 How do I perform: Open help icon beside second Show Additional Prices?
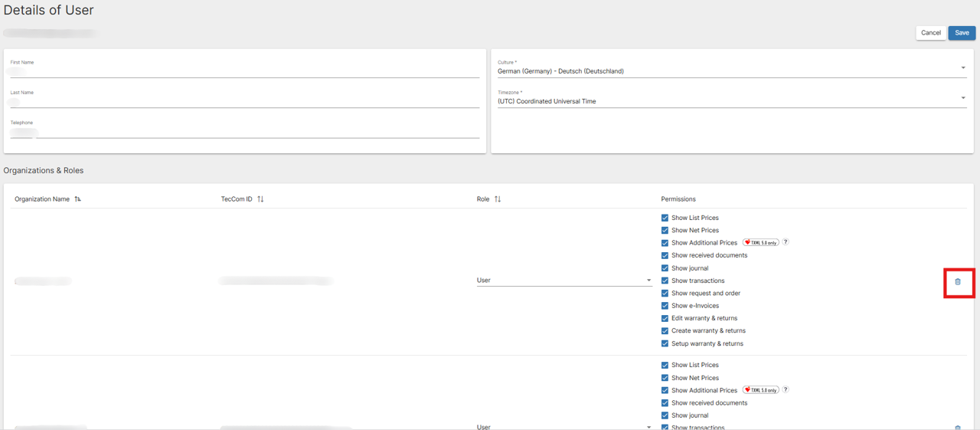pyautogui.click(x=786, y=389)
